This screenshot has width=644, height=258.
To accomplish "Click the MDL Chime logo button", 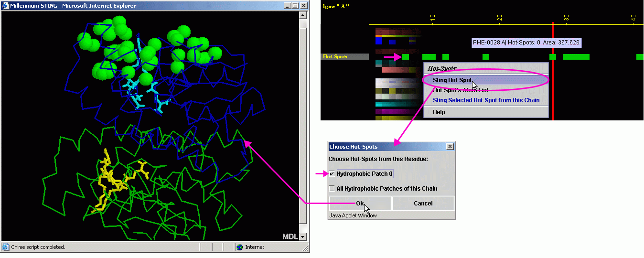I will [x=290, y=236].
